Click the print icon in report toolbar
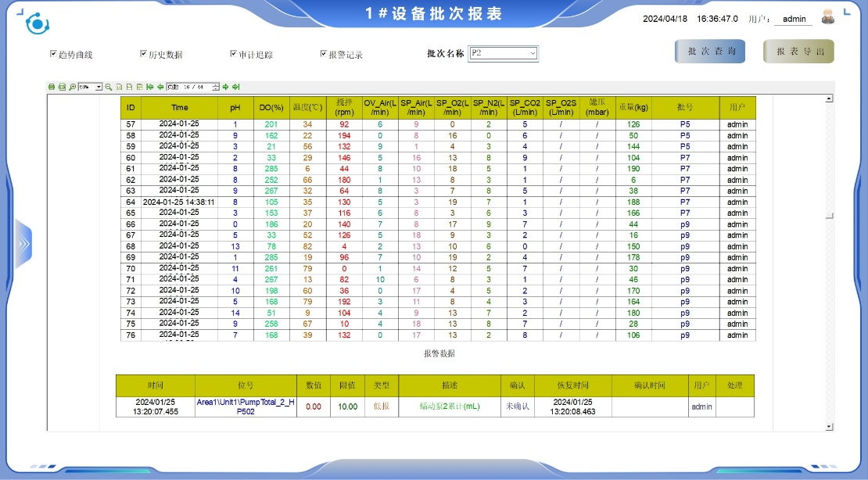 (x=52, y=87)
